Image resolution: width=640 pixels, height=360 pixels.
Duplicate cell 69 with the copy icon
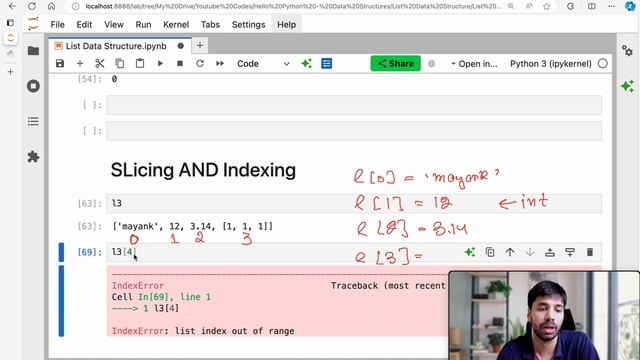[x=490, y=252]
